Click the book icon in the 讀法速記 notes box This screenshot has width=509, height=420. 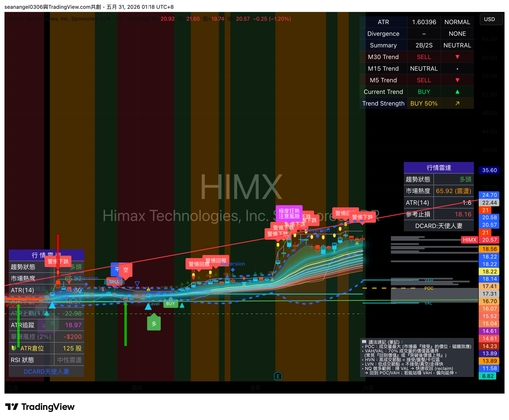point(364,342)
